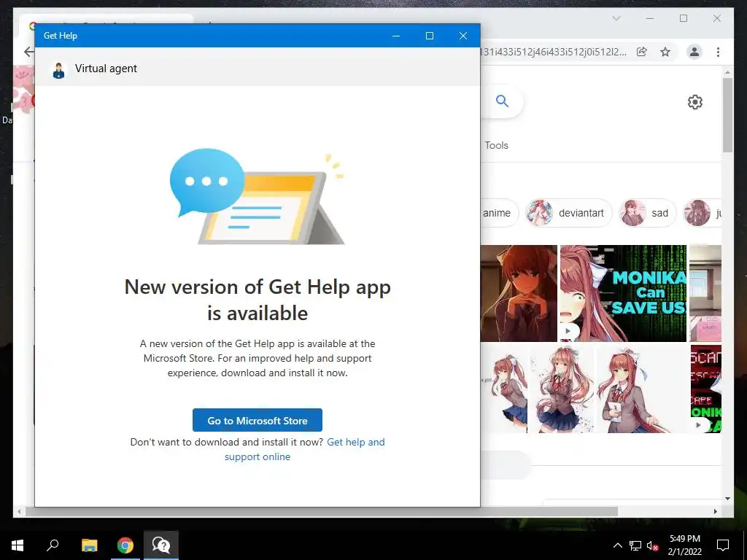The width and height of the screenshot is (747, 560).
Task: Open Chrome three-dot menu
Action: (x=718, y=52)
